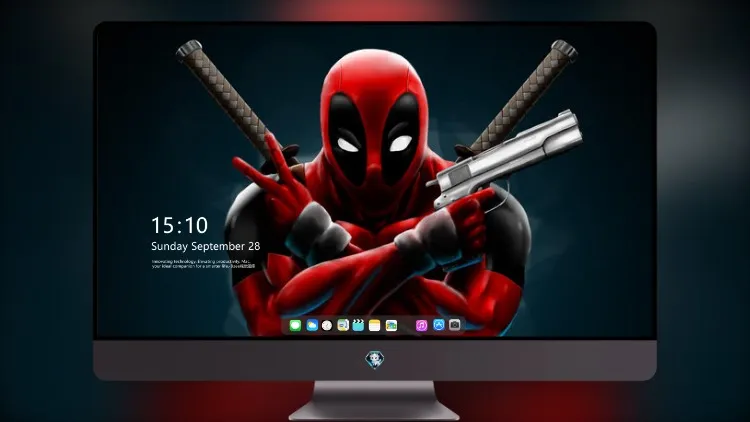Open the photo gallery icon in the dock

coord(391,325)
